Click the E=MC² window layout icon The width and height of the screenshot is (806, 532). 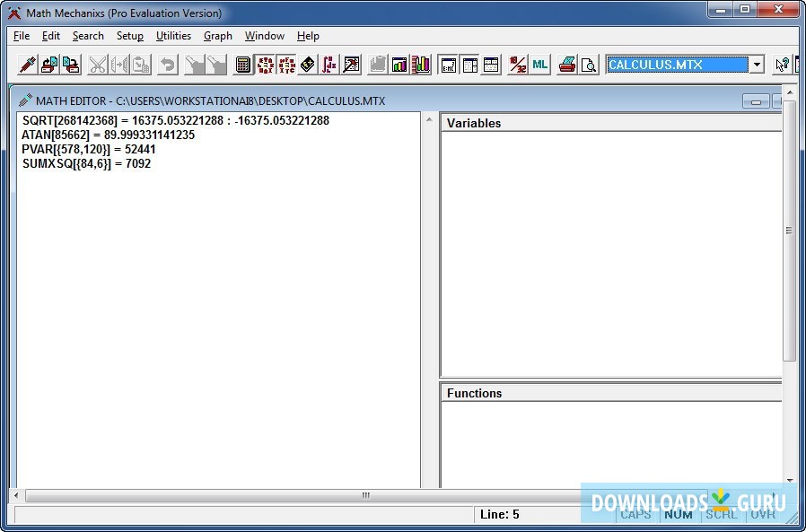pos(448,65)
